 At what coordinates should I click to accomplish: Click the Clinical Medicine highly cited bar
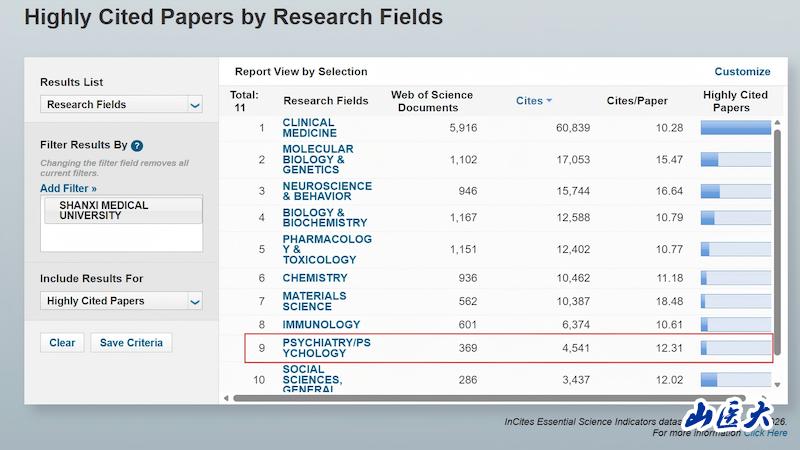click(735, 128)
